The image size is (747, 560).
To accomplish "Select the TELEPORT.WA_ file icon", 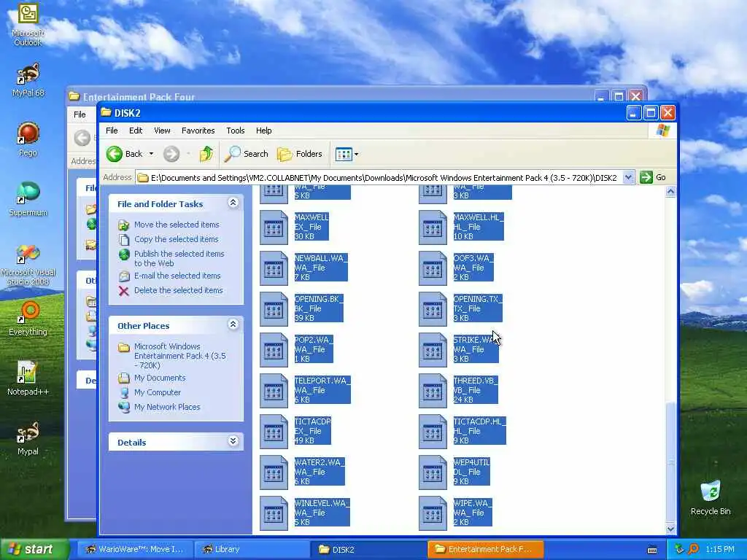I will point(274,392).
